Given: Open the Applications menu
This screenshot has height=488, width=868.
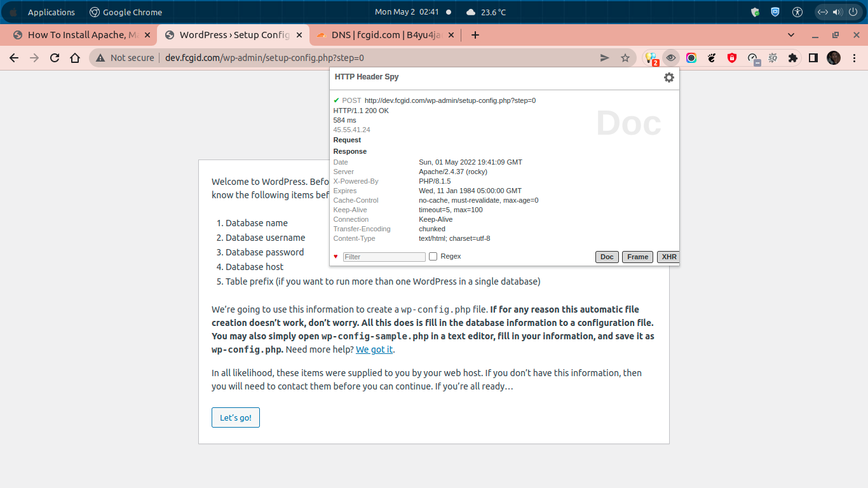Looking at the screenshot, I should tap(51, 12).
